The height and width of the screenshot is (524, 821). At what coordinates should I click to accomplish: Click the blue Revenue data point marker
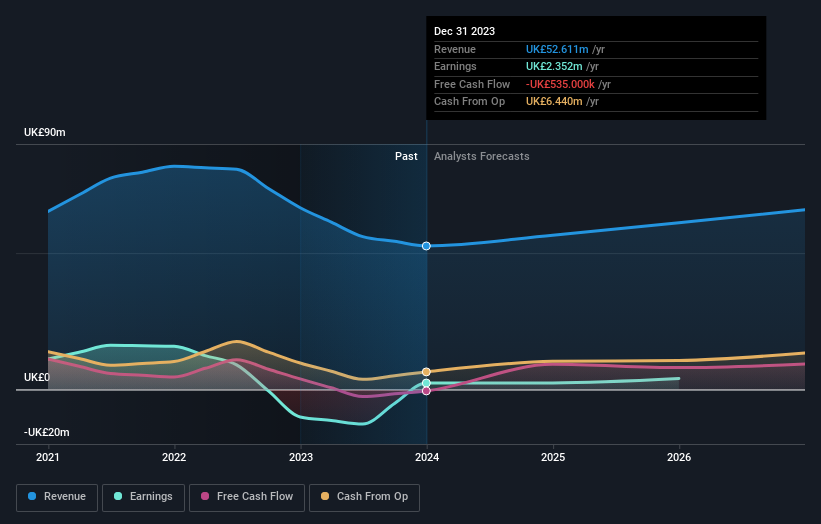point(426,246)
